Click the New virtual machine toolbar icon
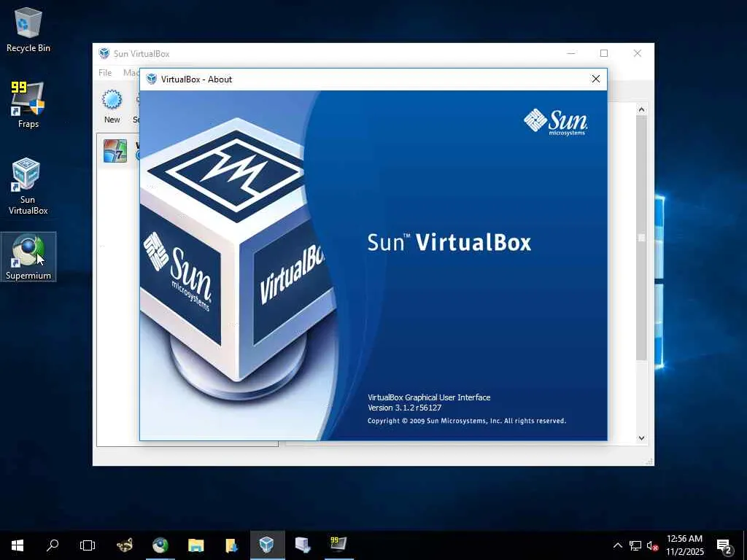The width and height of the screenshot is (747, 560). click(x=112, y=106)
